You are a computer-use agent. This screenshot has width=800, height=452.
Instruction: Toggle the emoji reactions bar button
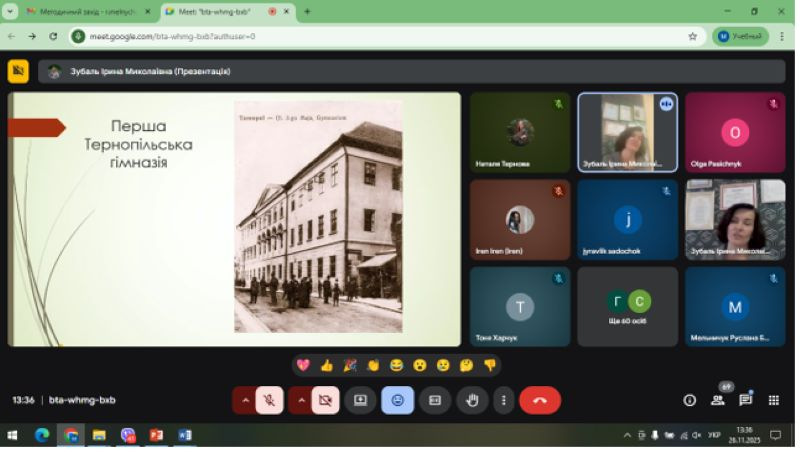pyautogui.click(x=397, y=400)
